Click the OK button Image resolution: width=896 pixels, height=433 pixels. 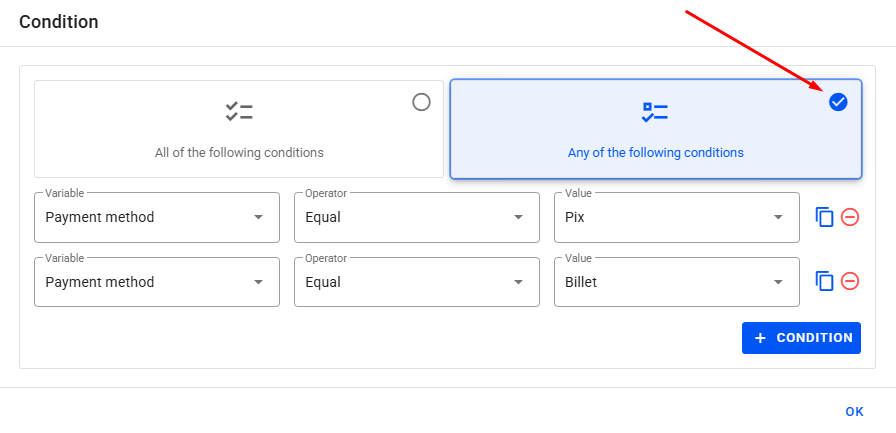(854, 411)
